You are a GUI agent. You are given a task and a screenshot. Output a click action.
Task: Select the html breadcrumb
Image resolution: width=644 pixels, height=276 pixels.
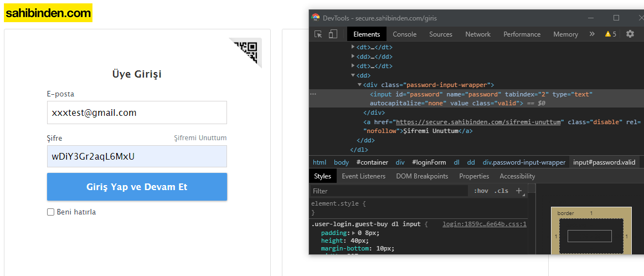coord(319,162)
